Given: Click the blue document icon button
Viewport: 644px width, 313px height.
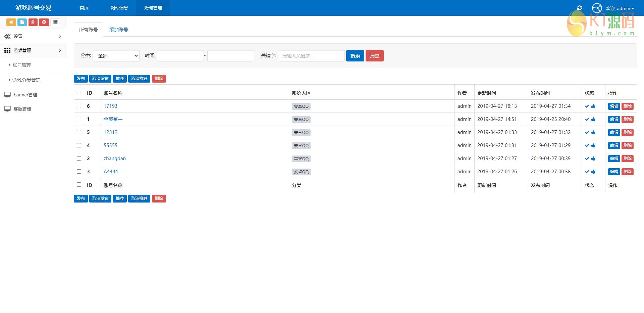Looking at the screenshot, I should point(22,22).
